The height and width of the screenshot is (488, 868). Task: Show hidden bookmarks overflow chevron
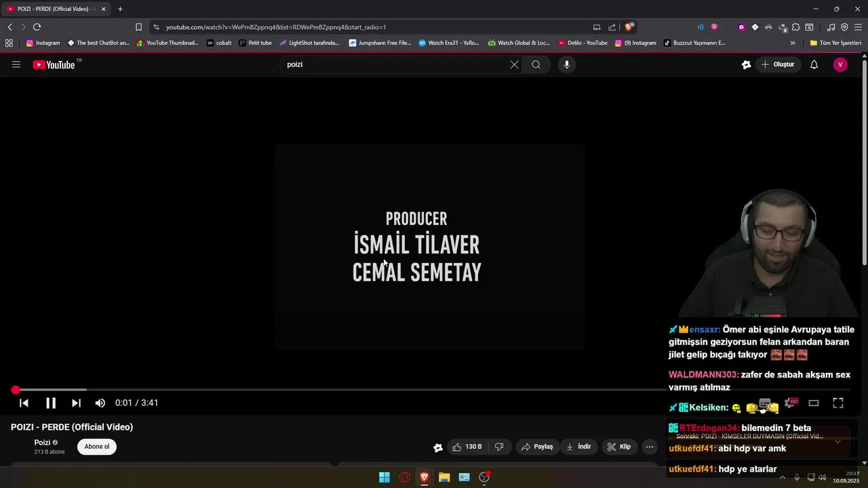793,43
